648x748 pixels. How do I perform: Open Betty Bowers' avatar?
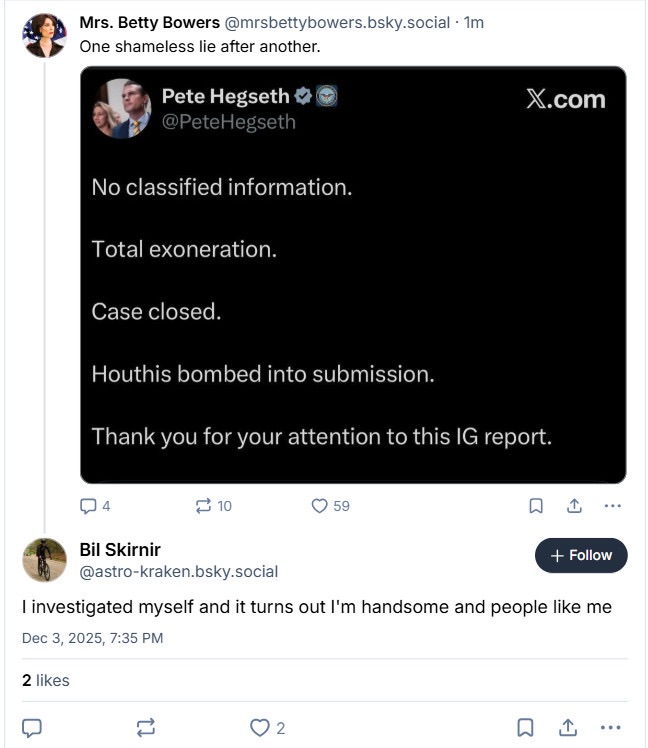[x=44, y=36]
